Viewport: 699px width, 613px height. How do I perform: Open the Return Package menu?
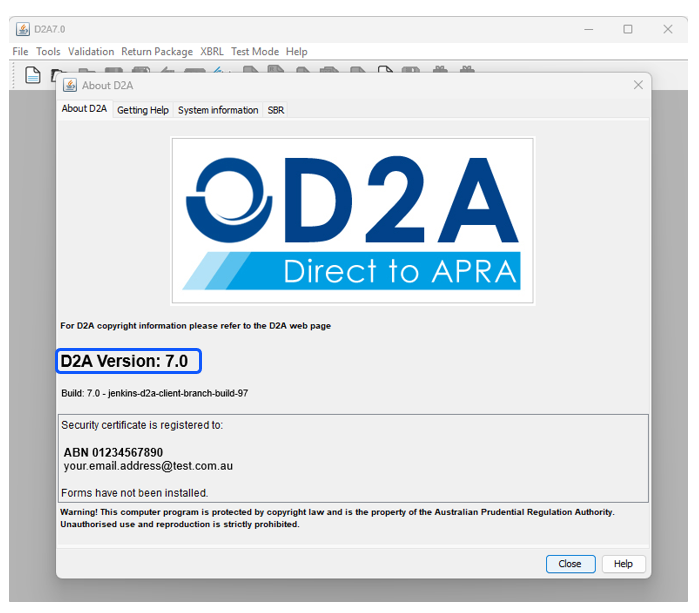(157, 52)
